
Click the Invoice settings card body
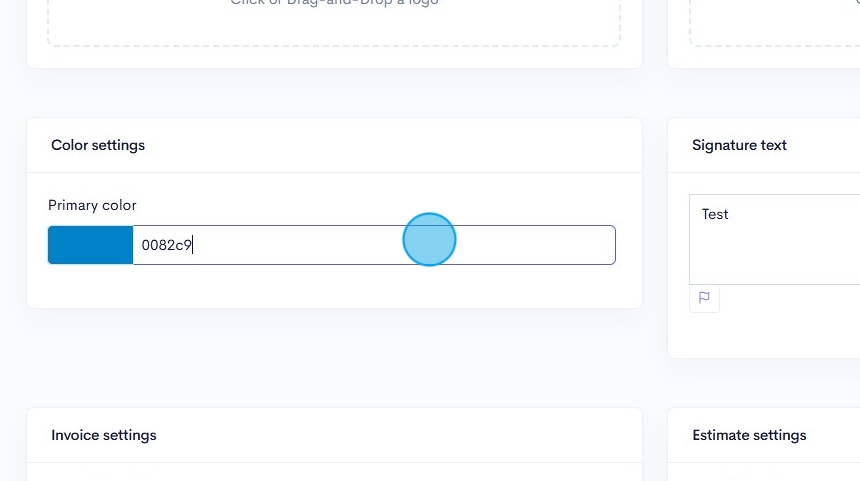coord(333,472)
